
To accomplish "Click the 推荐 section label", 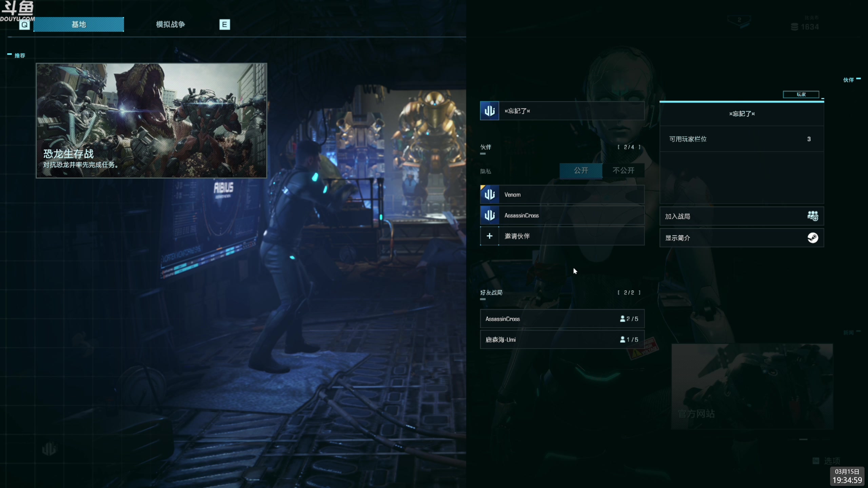I will point(20,56).
